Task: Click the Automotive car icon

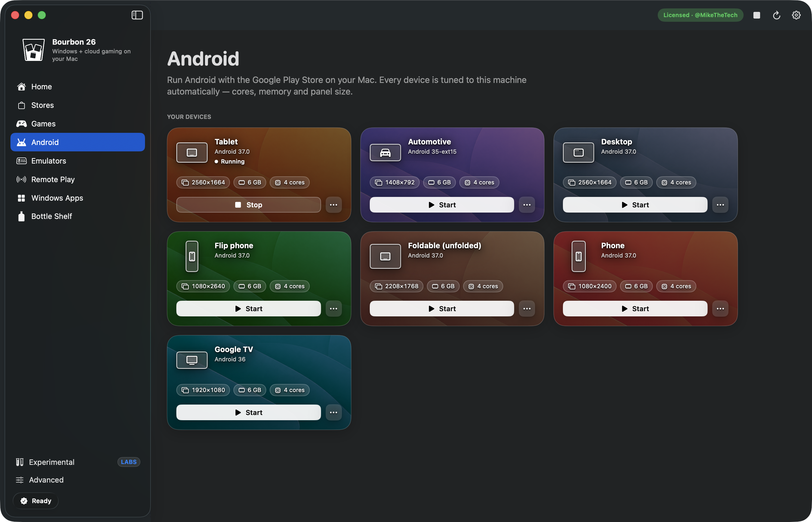Action: (385, 153)
